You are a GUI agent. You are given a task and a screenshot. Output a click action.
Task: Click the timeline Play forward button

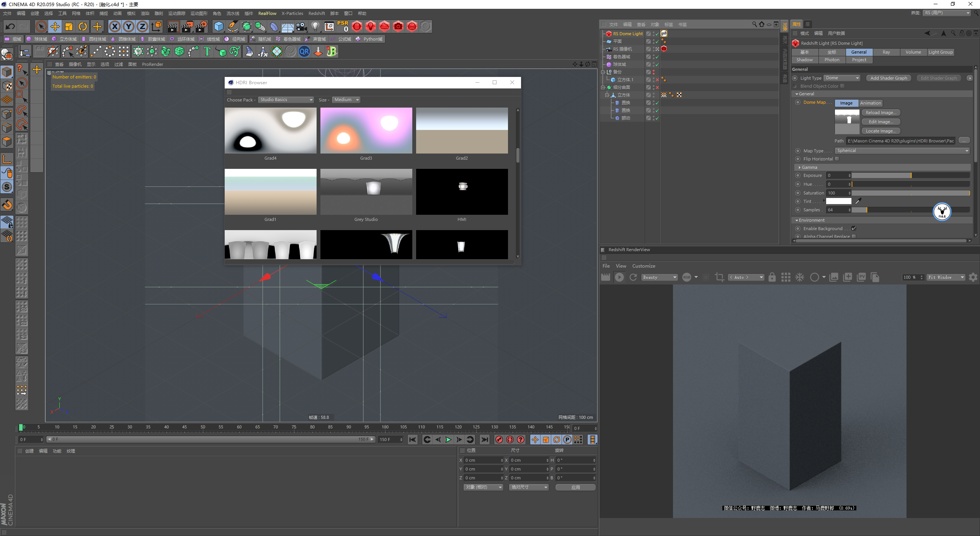coord(448,440)
